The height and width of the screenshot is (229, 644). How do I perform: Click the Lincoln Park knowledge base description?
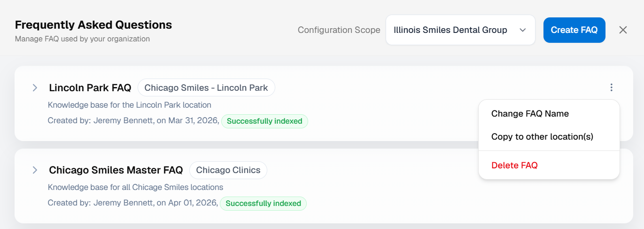pyautogui.click(x=130, y=105)
